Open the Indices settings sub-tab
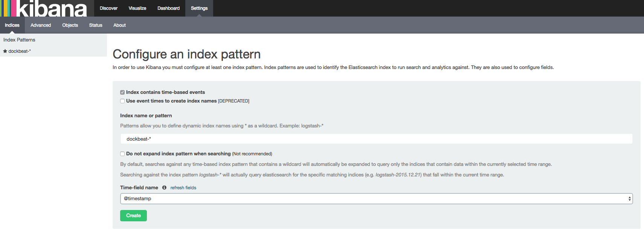The height and width of the screenshot is (233, 644). pos(12,25)
